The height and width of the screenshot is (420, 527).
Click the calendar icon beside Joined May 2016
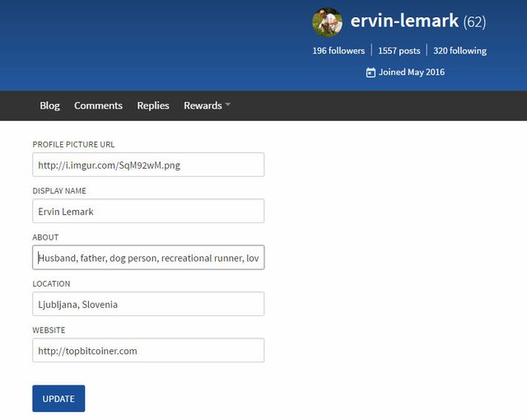point(371,72)
